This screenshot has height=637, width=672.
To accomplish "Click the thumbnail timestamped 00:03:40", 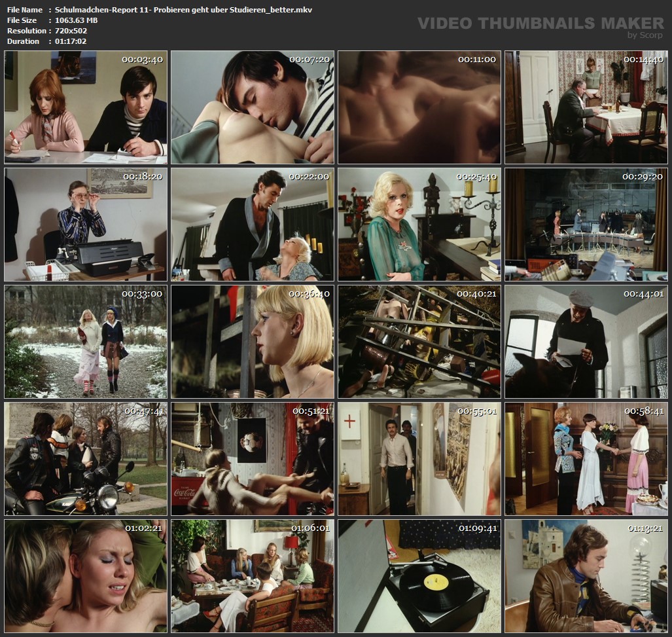I will [x=86, y=107].
